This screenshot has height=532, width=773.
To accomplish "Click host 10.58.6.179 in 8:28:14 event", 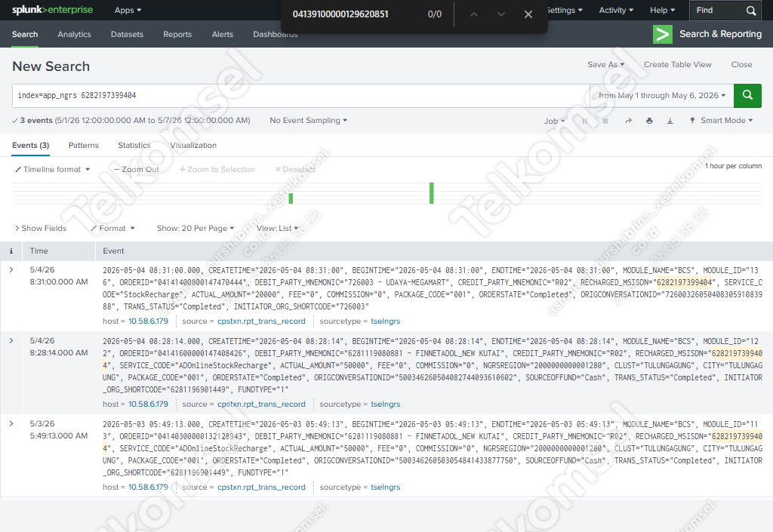I will 149,404.
